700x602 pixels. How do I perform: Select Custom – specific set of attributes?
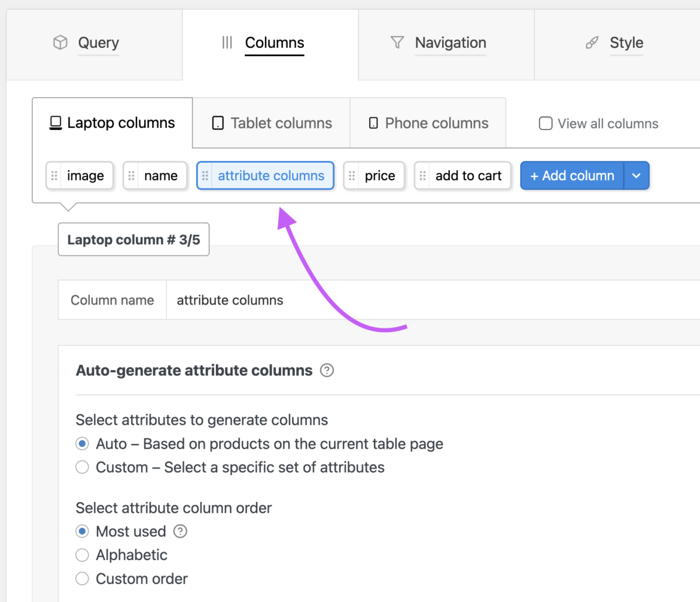point(82,467)
